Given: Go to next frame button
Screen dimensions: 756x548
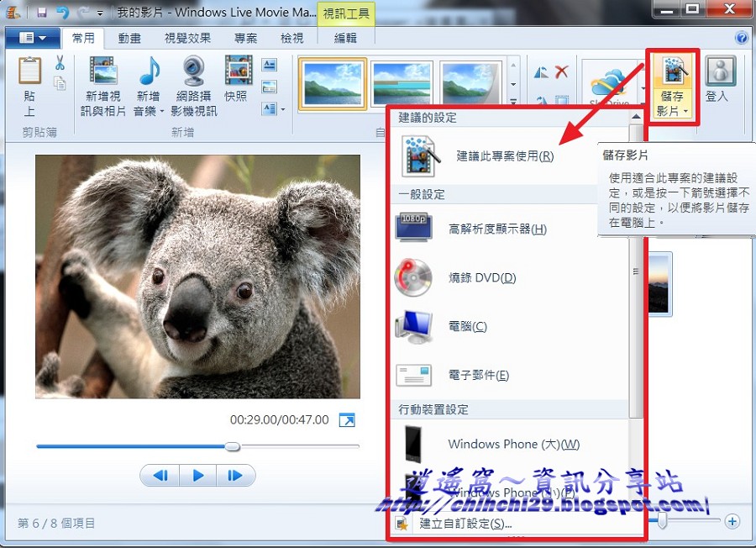Looking at the screenshot, I should click(235, 476).
